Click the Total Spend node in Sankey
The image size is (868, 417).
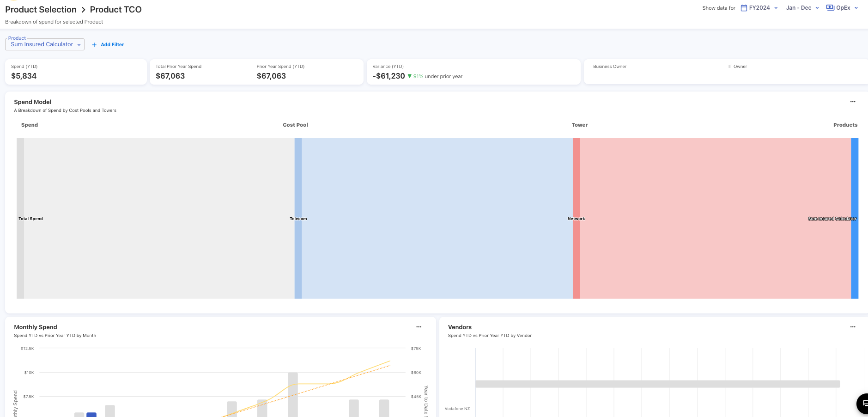tap(20, 218)
